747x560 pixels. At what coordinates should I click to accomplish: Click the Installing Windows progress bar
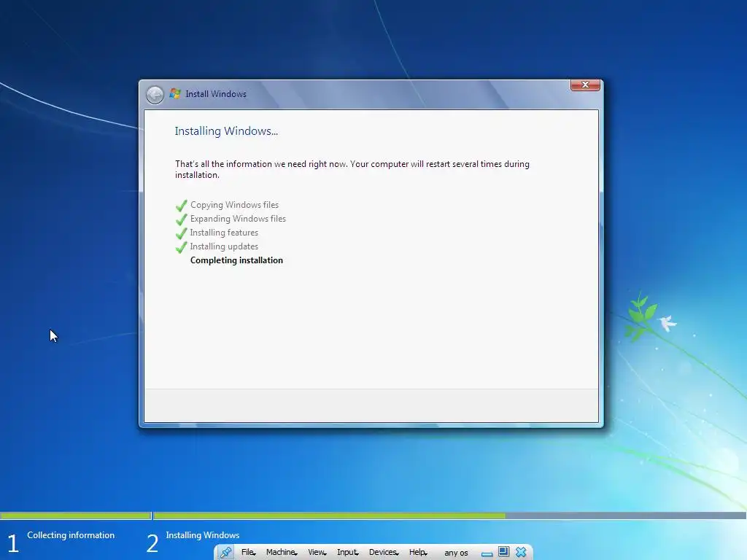click(449, 516)
